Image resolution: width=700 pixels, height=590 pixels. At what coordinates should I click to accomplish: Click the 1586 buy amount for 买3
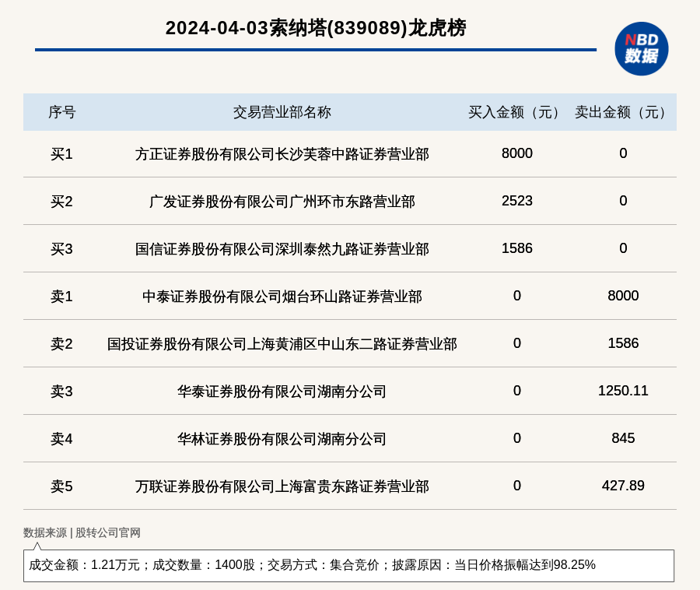517,248
